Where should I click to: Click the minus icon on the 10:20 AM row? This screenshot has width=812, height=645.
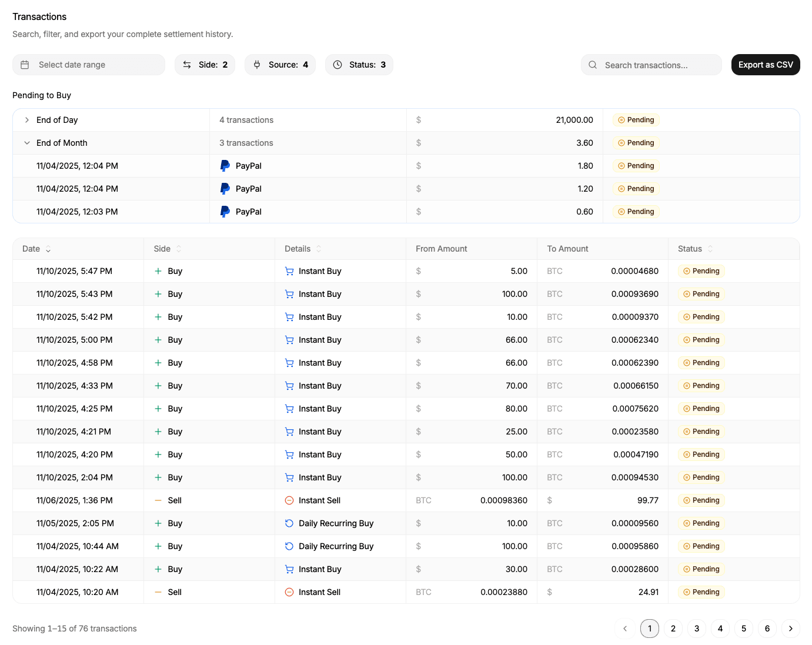[x=158, y=592]
